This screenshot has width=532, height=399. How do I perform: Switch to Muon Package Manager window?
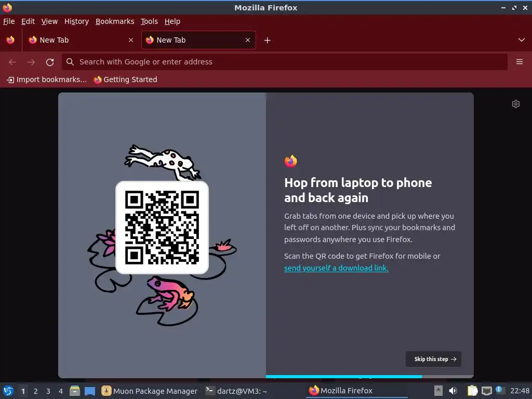pos(150,391)
